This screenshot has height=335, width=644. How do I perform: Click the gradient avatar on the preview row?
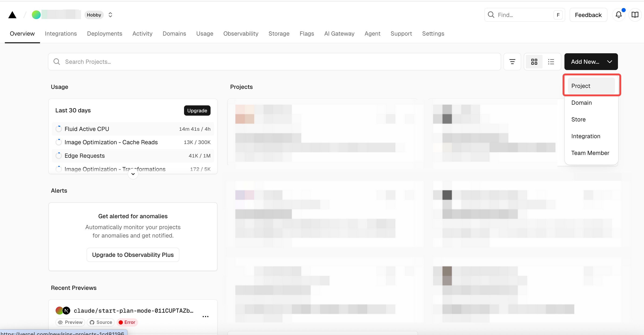pos(59,311)
